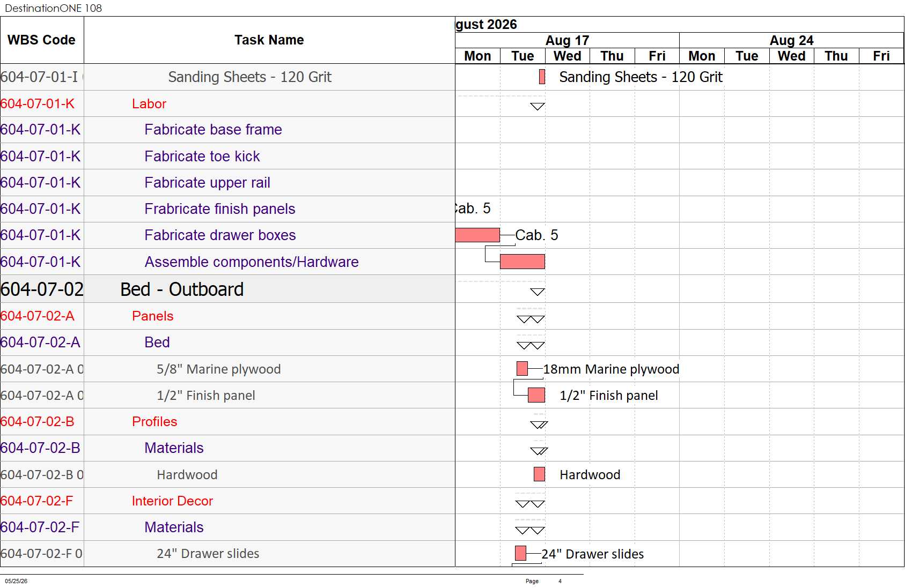
Task: Click Thu under the Aug 24 week
Action: pyautogui.click(x=836, y=56)
